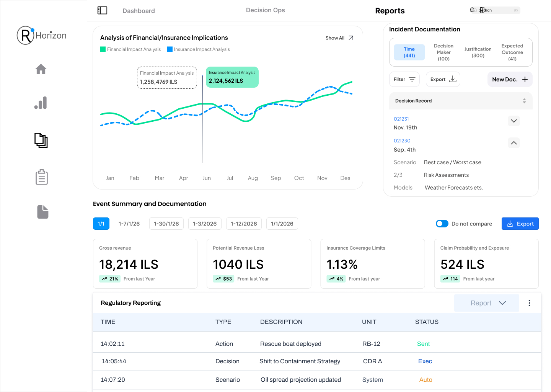
Task: Switch to the Decision Maker (100) tab
Action: [443, 52]
